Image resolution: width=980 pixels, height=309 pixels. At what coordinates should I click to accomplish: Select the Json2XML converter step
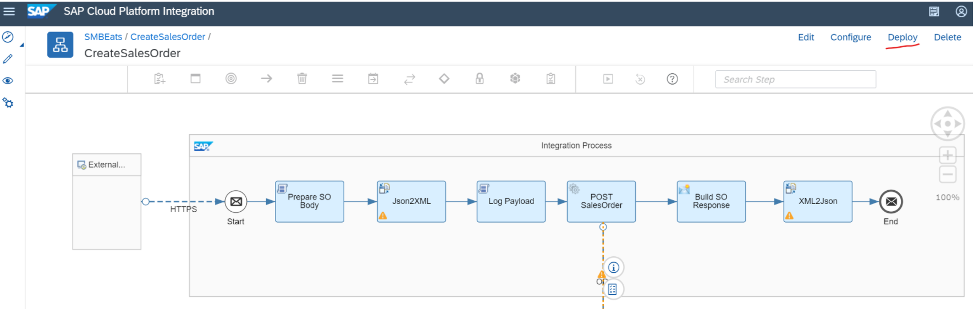[411, 201]
